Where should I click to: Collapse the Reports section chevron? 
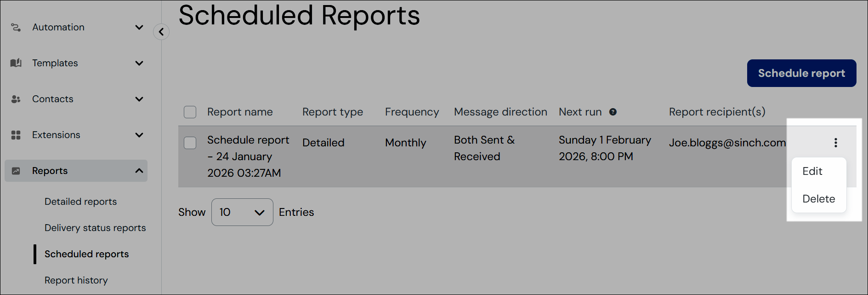pos(139,171)
